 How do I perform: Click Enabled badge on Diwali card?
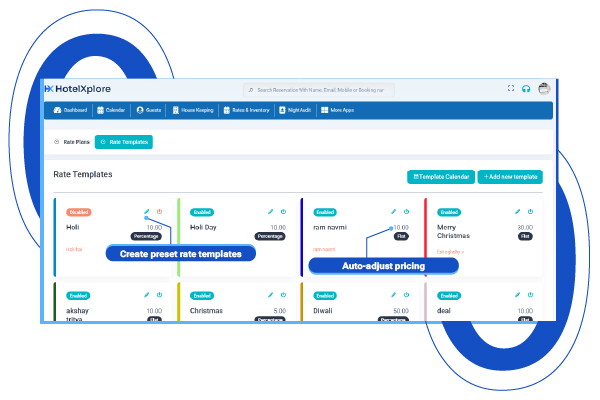click(325, 296)
